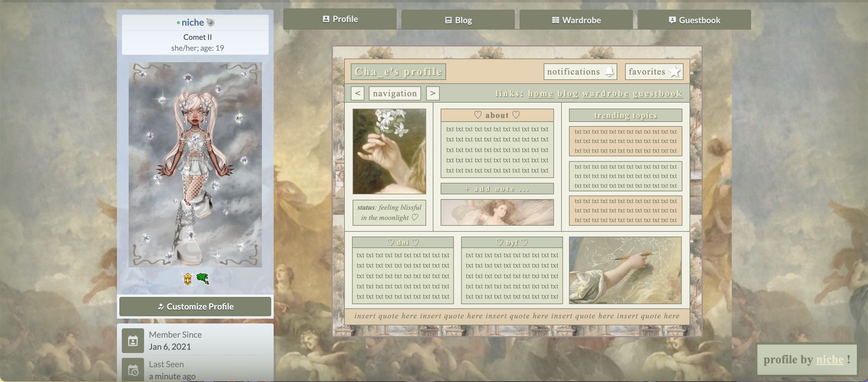Click the niche username at top
Screen dimensions: 868x382
(192, 22)
